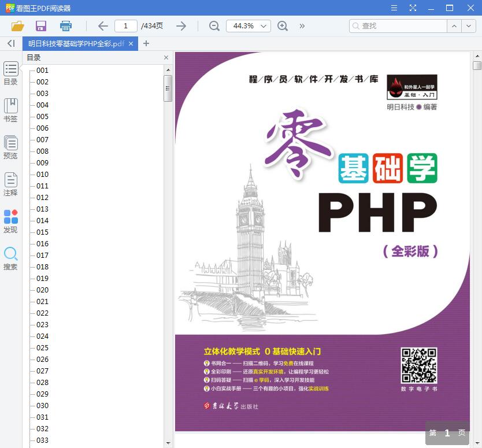Select outline entry 001
The image size is (482, 448).
coord(42,71)
